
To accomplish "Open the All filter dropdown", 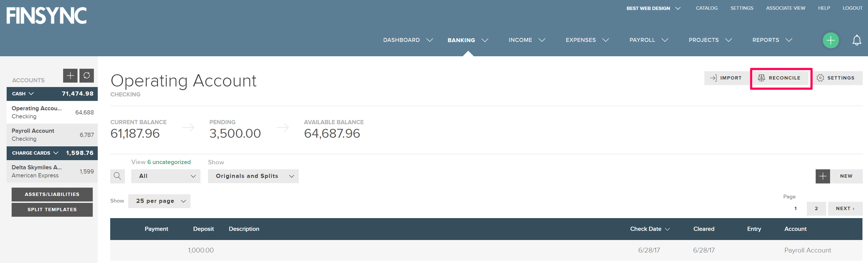I will pos(166,176).
